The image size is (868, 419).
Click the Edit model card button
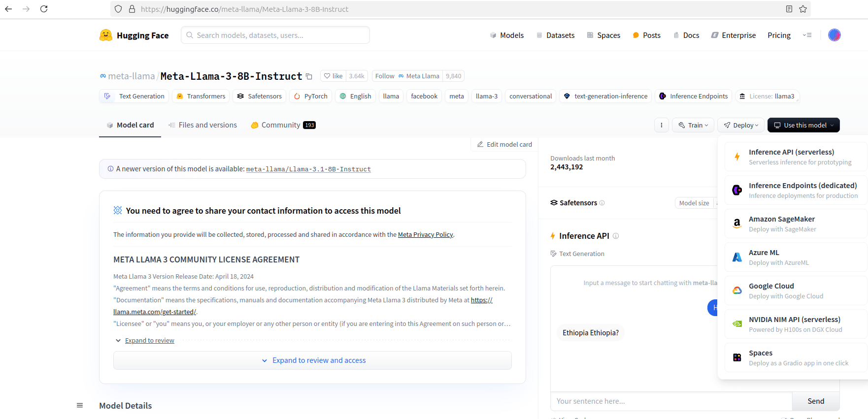tap(504, 144)
